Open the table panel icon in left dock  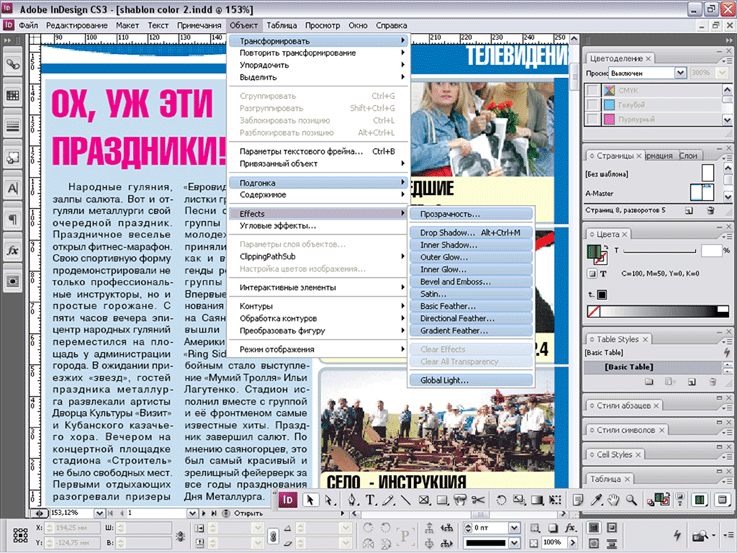point(13,96)
